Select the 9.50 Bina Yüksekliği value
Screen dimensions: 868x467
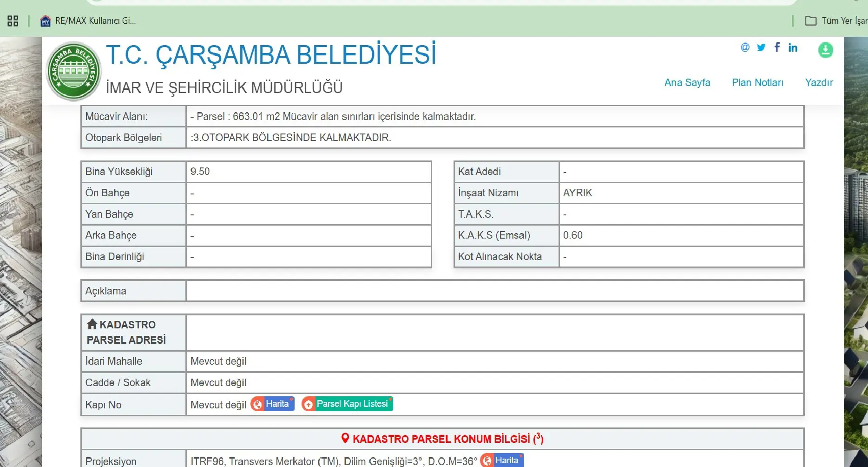(200, 172)
